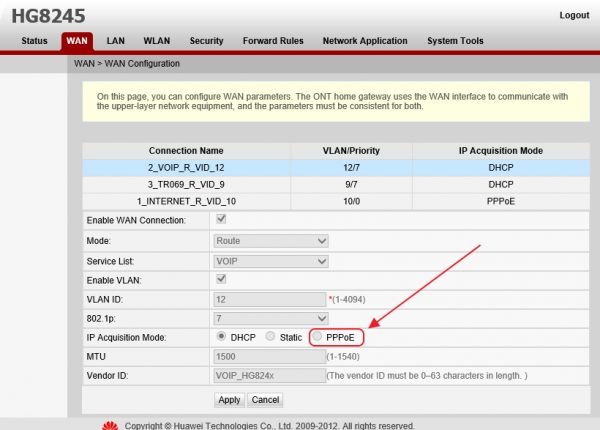
Task: Click the IP Acquisition Mode column header
Action: 501,151
